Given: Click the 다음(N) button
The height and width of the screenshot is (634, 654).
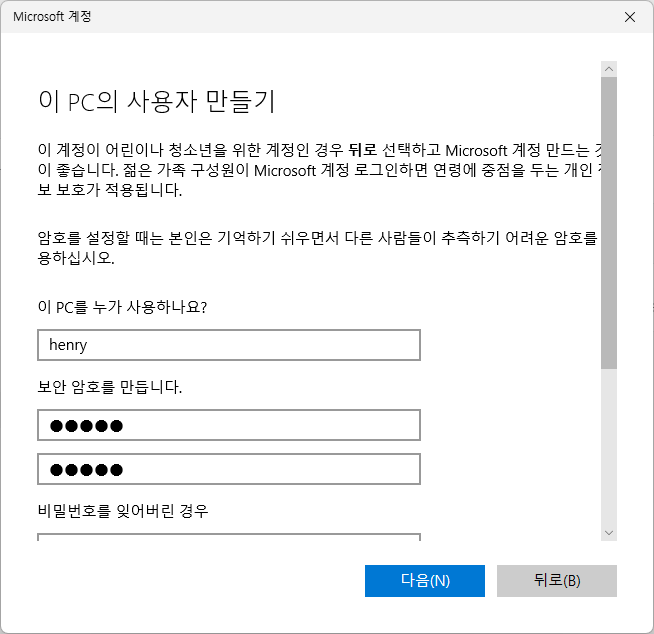Looking at the screenshot, I should [425, 581].
